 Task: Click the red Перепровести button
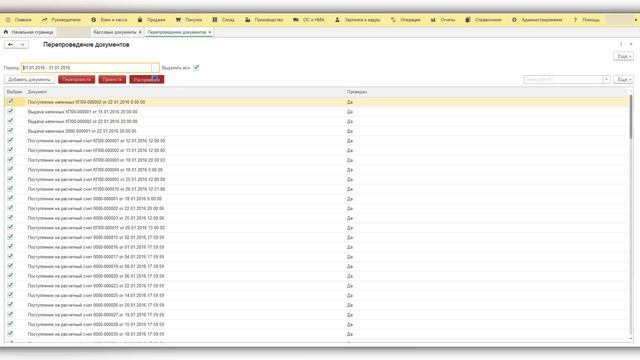point(77,80)
